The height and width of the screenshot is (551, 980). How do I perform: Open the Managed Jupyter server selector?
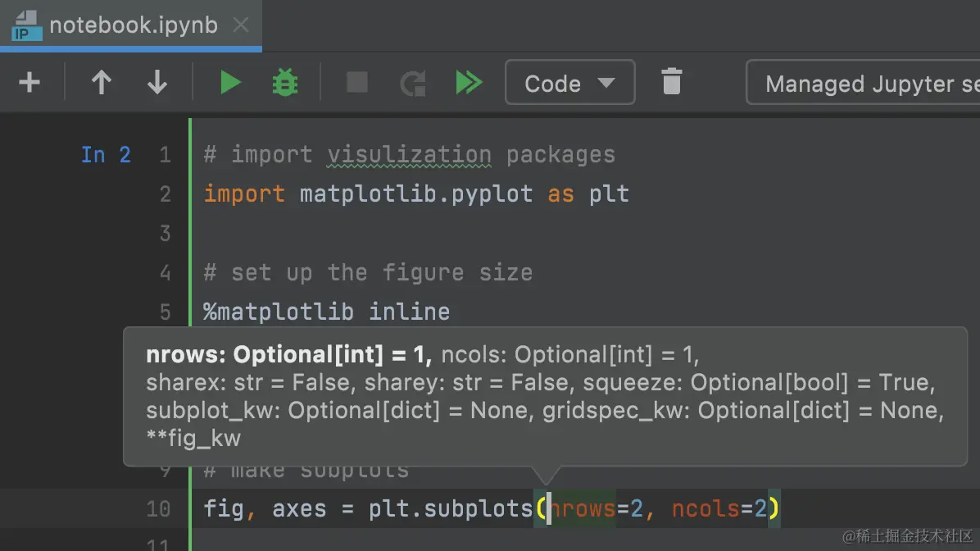pos(863,83)
